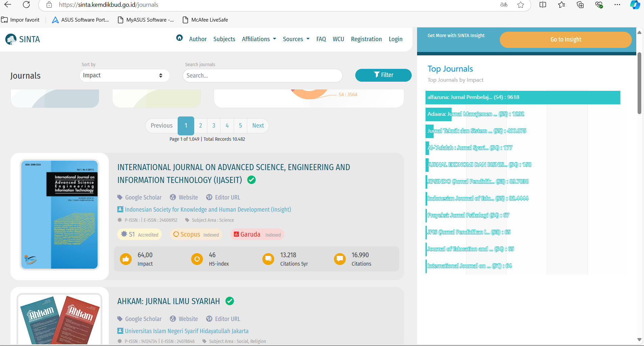
Task: Open browser split screen icon
Action: 543,5
